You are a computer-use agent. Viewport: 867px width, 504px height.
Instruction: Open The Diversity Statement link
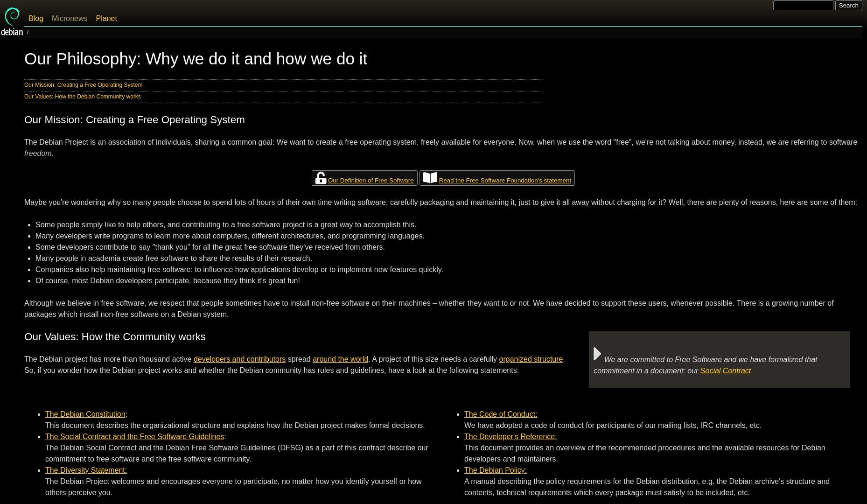(86, 470)
